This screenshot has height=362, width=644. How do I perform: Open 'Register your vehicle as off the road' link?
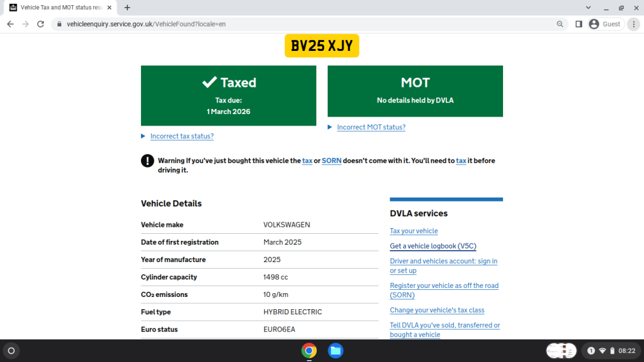pos(444,290)
